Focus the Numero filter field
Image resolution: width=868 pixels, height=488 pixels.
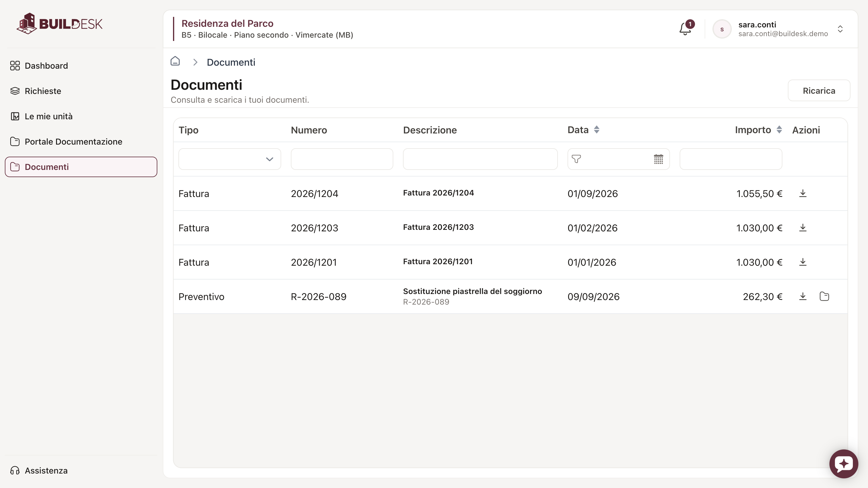point(342,159)
